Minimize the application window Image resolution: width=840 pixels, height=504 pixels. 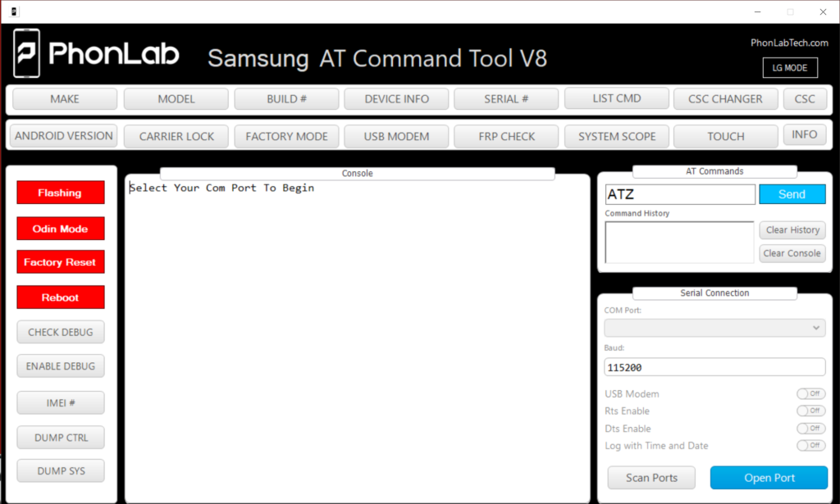pos(757,11)
